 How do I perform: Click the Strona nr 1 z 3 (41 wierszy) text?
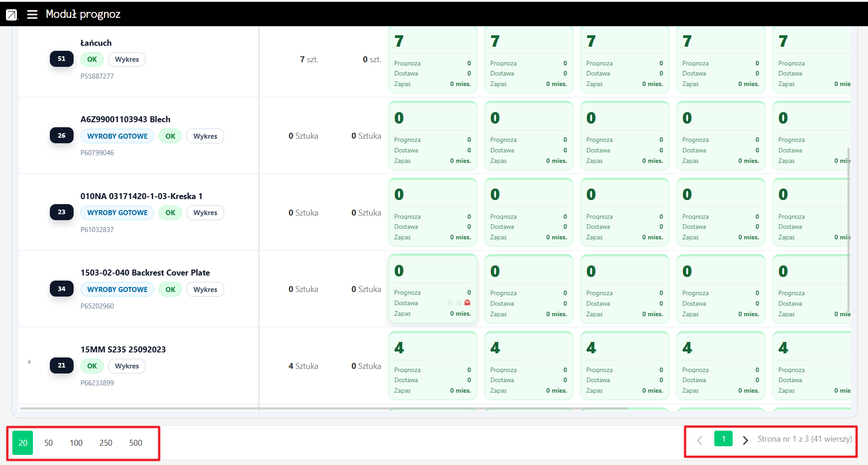805,439
